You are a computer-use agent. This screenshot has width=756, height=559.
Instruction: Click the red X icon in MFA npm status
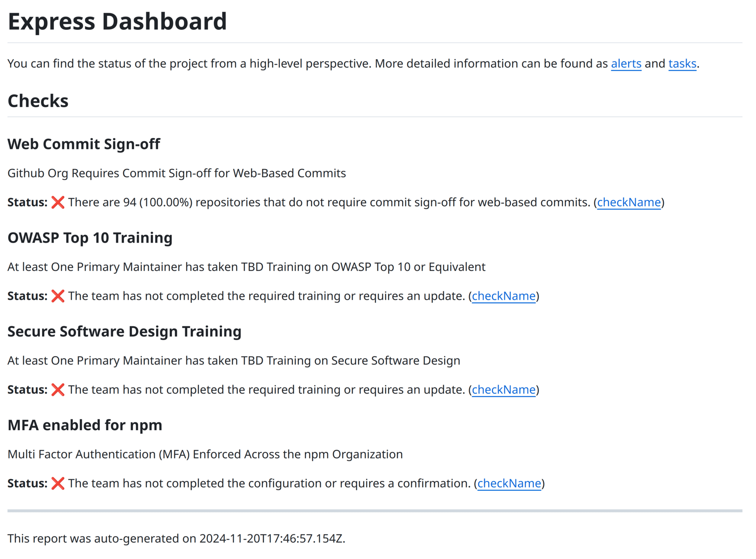[x=58, y=483]
